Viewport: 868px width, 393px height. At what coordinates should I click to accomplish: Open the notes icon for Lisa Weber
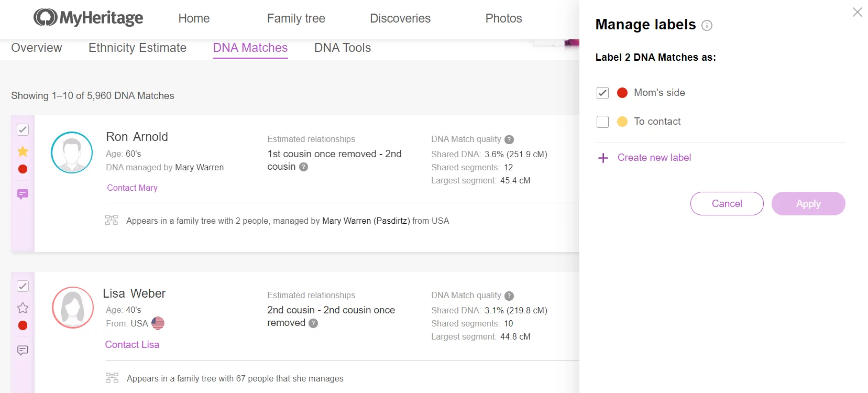pyautogui.click(x=23, y=351)
